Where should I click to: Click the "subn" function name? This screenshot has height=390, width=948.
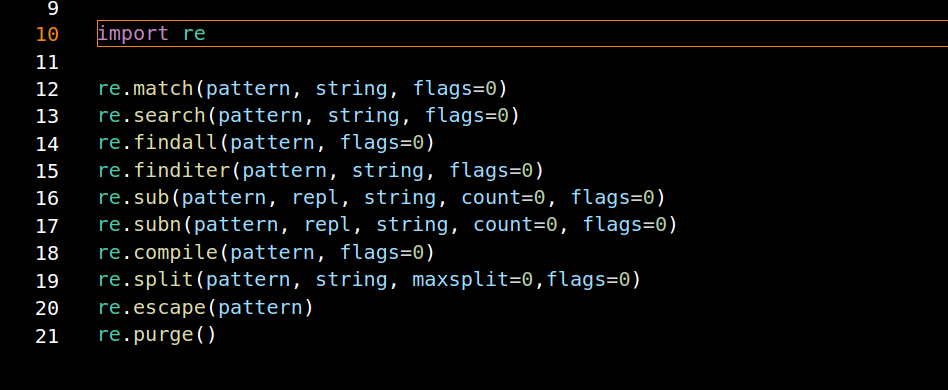coord(157,224)
